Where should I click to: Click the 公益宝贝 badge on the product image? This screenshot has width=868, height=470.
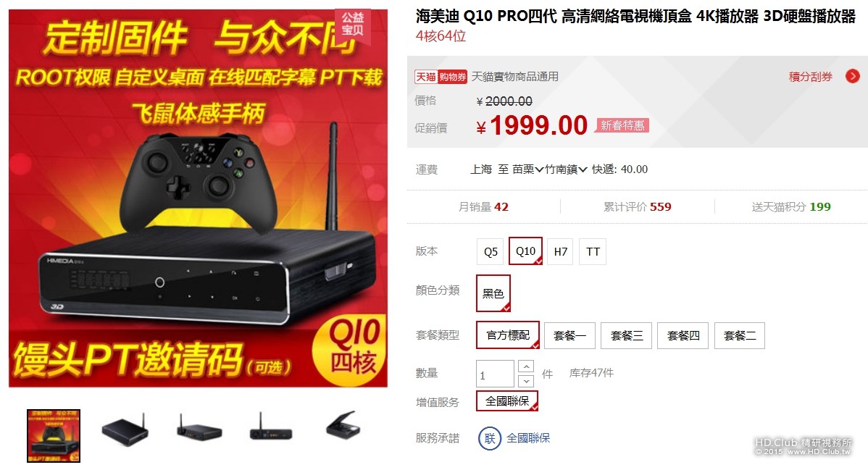(353, 25)
